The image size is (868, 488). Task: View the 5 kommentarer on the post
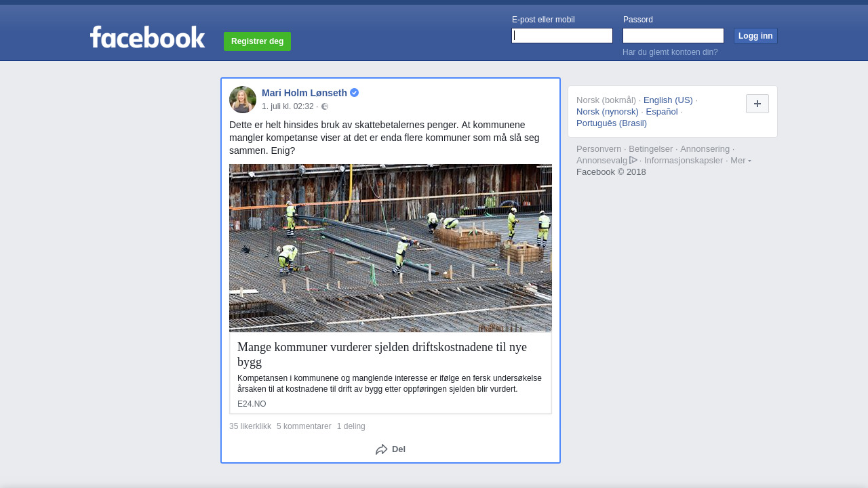click(304, 426)
